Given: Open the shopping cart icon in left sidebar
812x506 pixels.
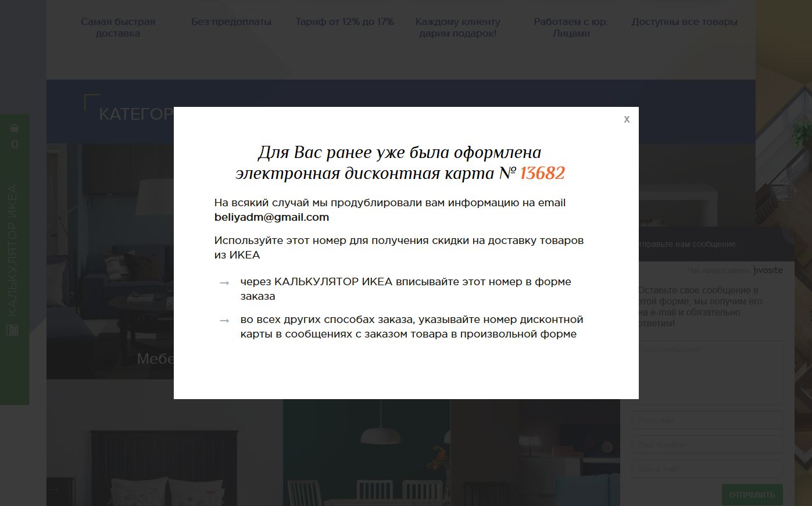Looking at the screenshot, I should click(15, 128).
